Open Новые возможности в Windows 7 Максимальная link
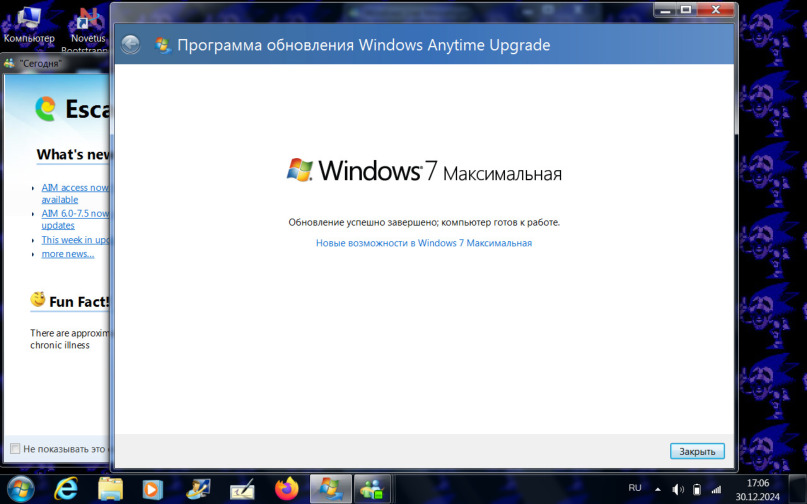The image size is (807, 504). point(424,243)
